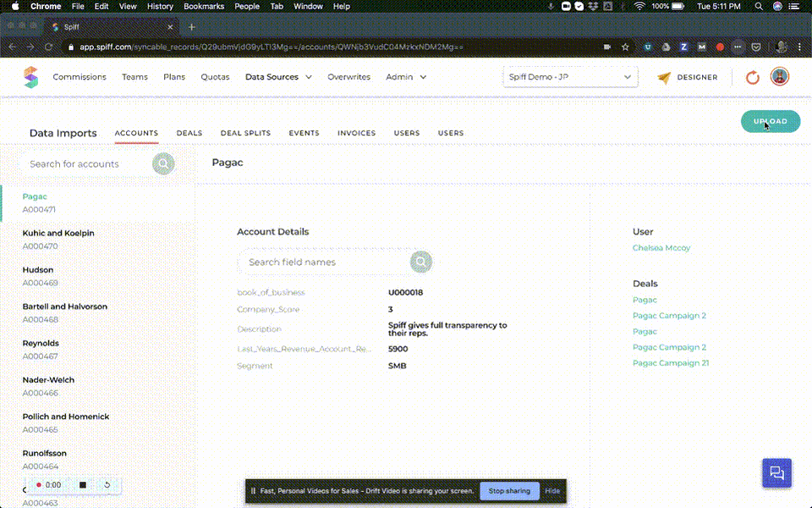
Task: Restart the Drift recording icon
Action: click(107, 484)
